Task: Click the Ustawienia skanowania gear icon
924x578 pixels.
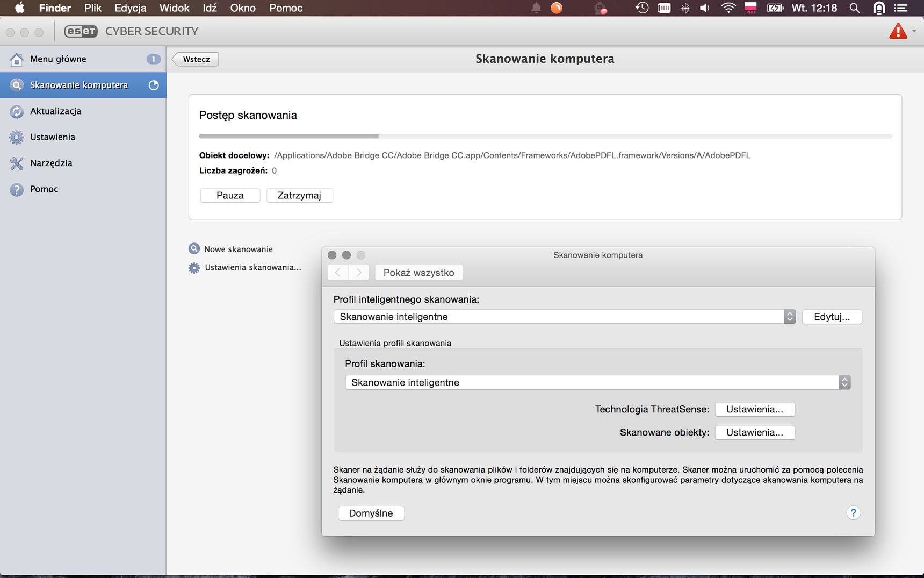Action: coord(194,268)
